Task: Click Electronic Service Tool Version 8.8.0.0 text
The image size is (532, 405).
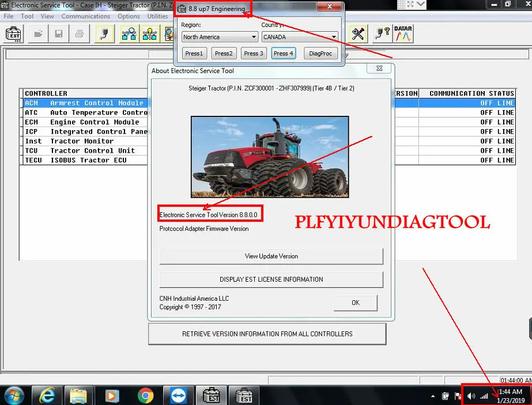Action: point(208,215)
